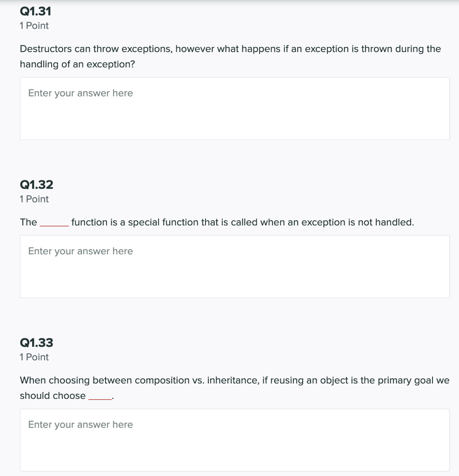The height and width of the screenshot is (476, 459).
Task: Click 'Enter your answer here' placeholder for Q1.32
Action: point(80,251)
